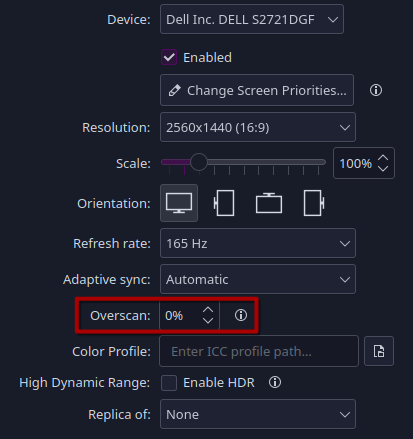This screenshot has width=413, height=439.
Task: Browse for an ICC profile file
Action: click(379, 351)
